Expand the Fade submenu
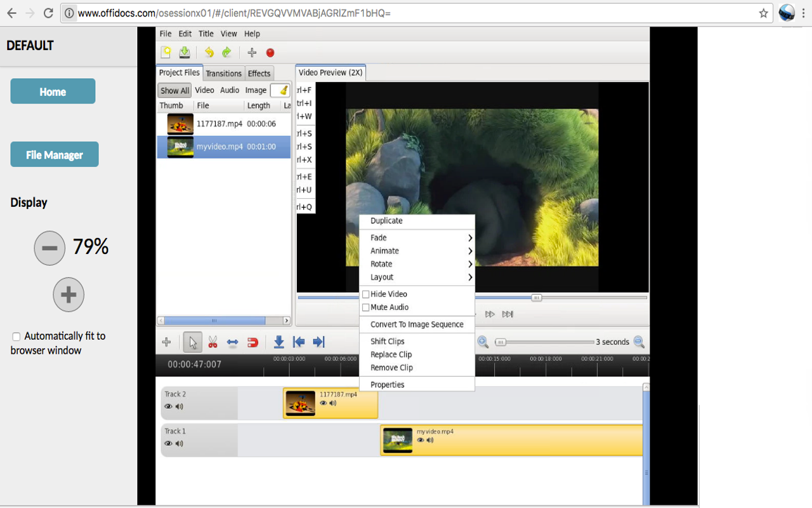The width and height of the screenshot is (812, 508). (x=417, y=237)
